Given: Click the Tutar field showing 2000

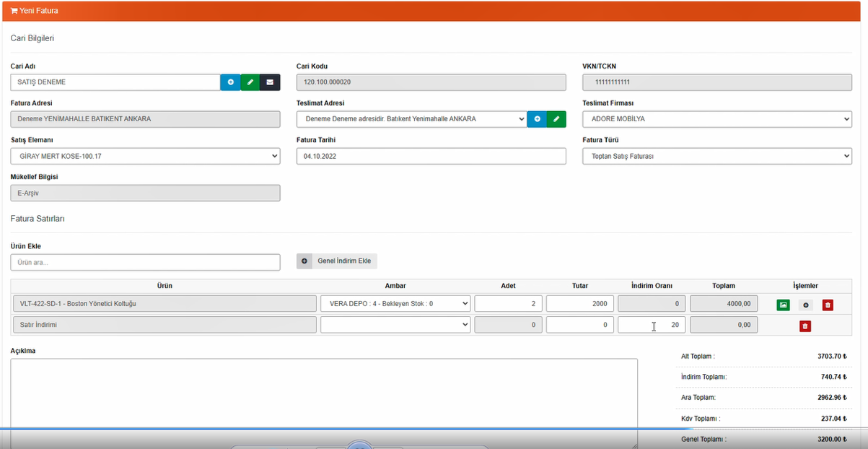Looking at the screenshot, I should [x=579, y=304].
